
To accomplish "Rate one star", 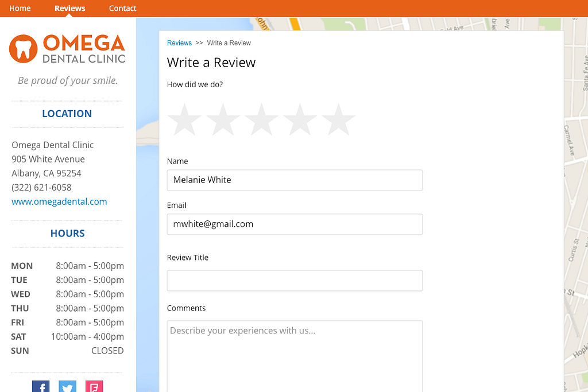I will click(x=184, y=119).
